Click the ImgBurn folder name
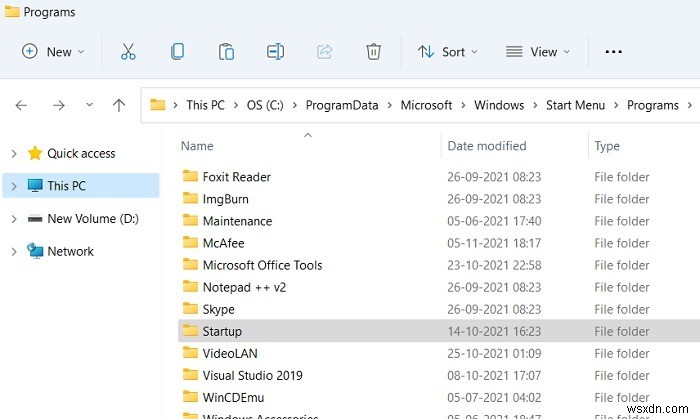 pos(225,199)
